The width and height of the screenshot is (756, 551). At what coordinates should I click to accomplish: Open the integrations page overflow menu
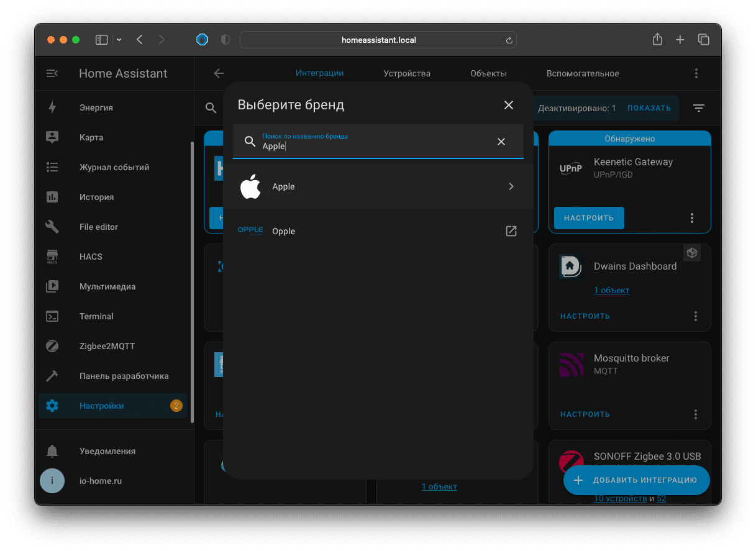696,73
